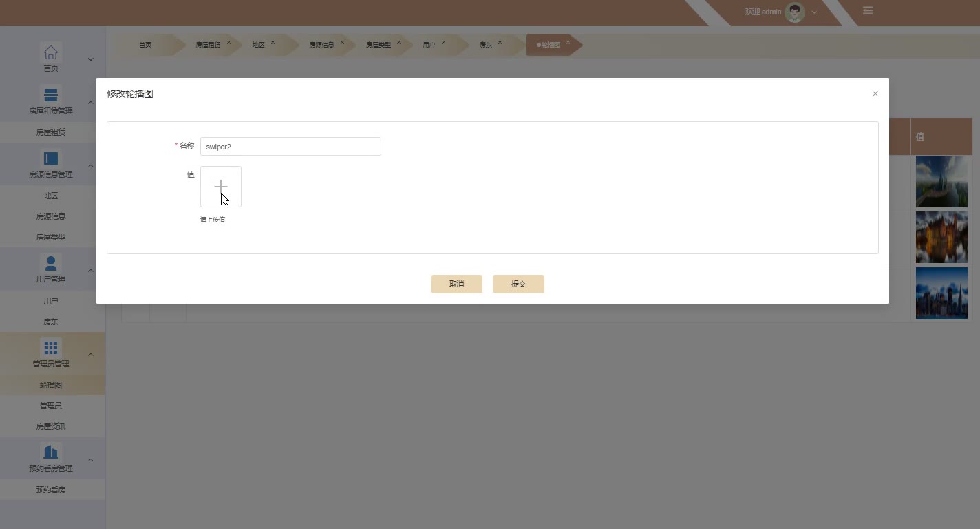Click the 首页 house icon in sidebar
This screenshot has width=980, height=529.
50,52
